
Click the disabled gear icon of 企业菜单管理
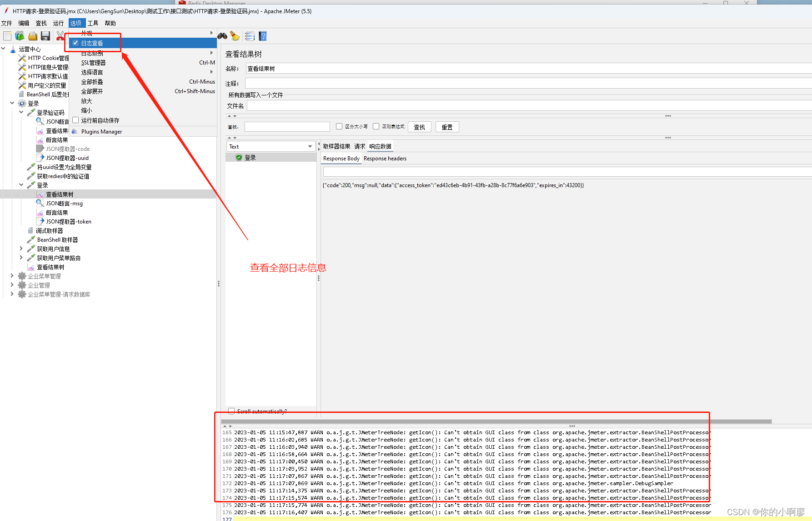pos(22,276)
